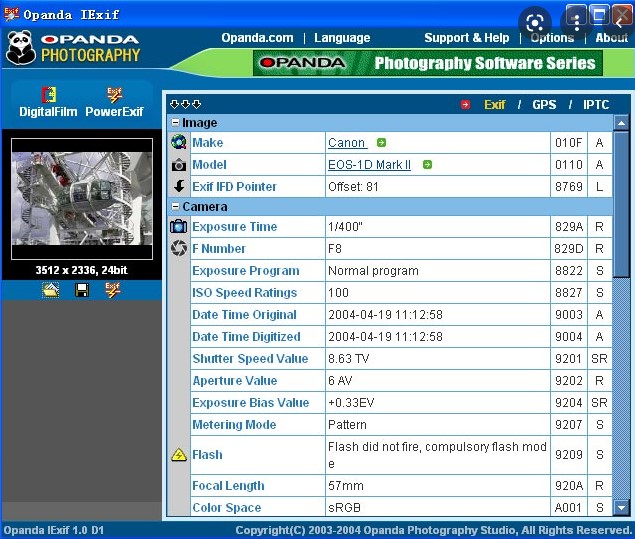Viewport: 635px width, 539px height.
Task: Click the Normal program value
Action: pos(373,271)
